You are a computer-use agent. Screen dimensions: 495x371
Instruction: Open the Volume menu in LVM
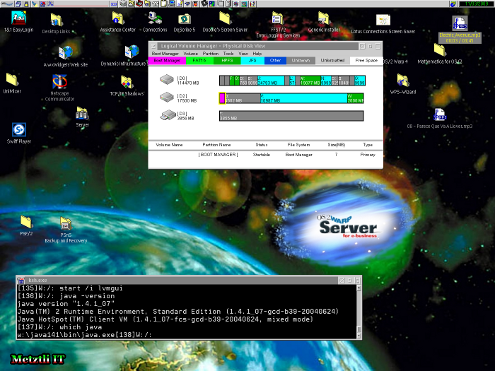coord(191,53)
